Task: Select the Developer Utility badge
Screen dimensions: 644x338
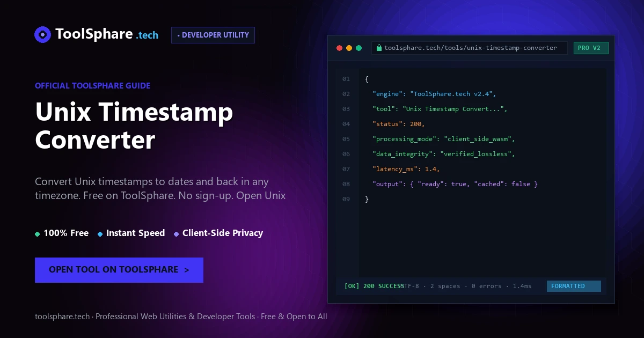Action: pyautogui.click(x=213, y=35)
